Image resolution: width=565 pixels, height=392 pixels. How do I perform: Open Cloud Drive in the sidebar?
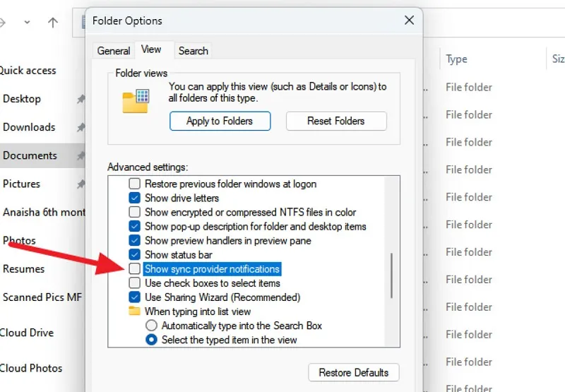click(27, 333)
